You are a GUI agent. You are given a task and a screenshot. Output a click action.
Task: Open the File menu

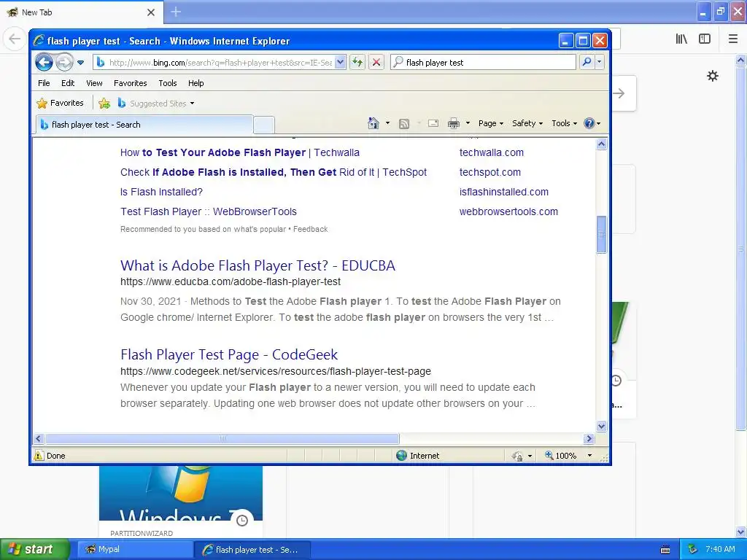pyautogui.click(x=44, y=83)
